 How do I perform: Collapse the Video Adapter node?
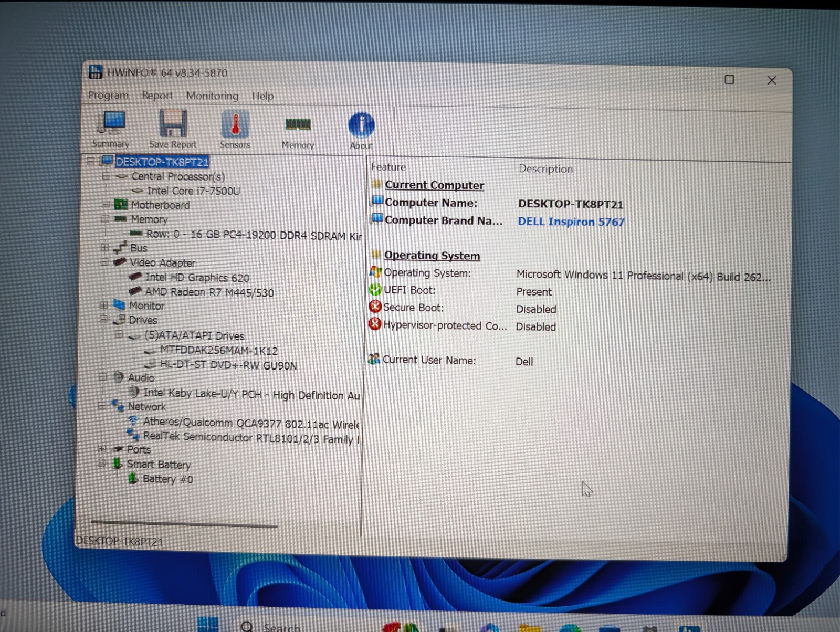104,261
